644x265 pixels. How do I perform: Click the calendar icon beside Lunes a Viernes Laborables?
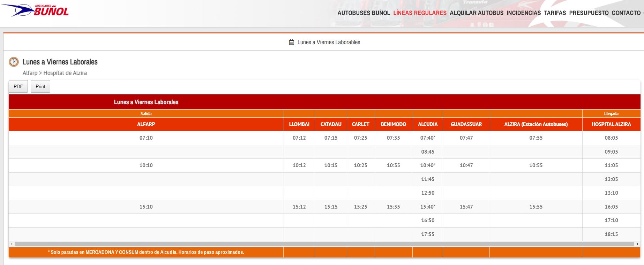(292, 42)
